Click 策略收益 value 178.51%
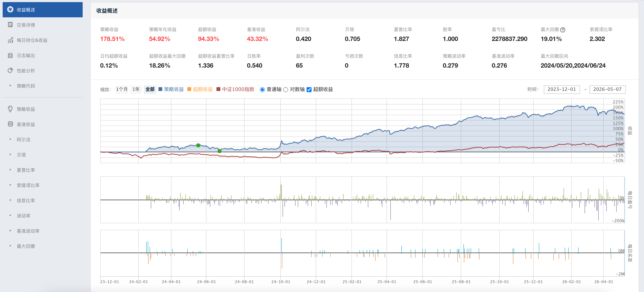 112,39
